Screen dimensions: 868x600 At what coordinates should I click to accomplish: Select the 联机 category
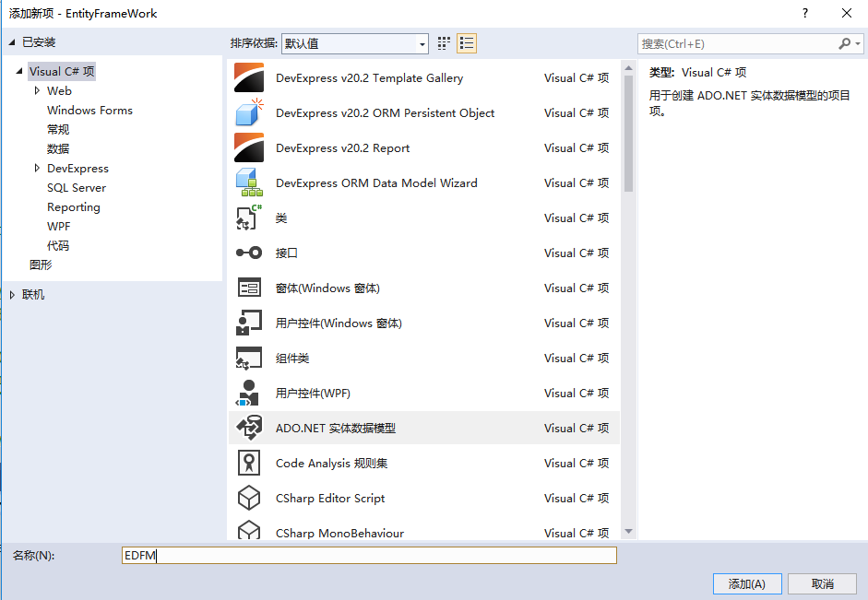[33, 295]
